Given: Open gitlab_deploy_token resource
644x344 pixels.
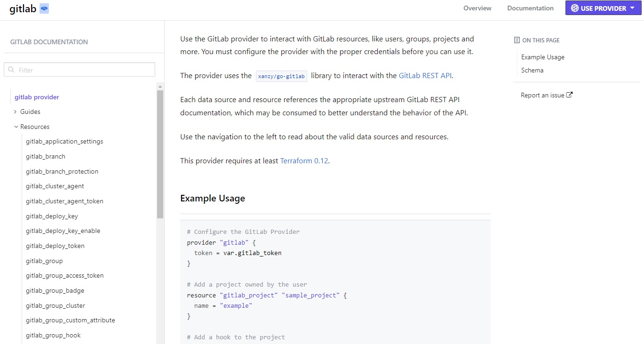Looking at the screenshot, I should click(55, 246).
